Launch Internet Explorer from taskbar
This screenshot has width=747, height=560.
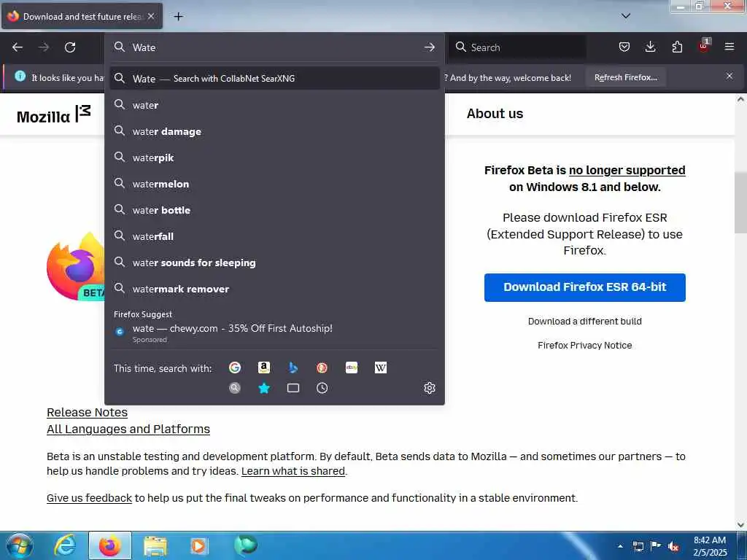tap(65, 545)
